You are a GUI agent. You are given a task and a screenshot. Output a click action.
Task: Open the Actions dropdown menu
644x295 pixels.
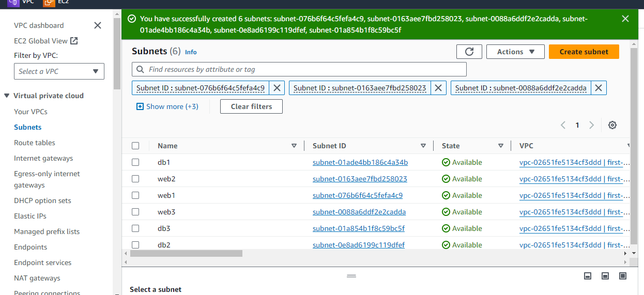coord(515,52)
